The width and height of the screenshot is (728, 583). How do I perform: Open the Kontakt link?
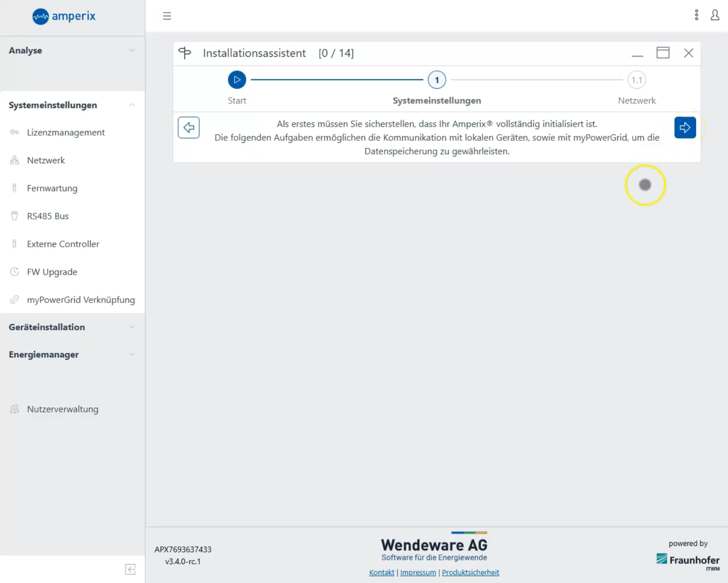(382, 572)
